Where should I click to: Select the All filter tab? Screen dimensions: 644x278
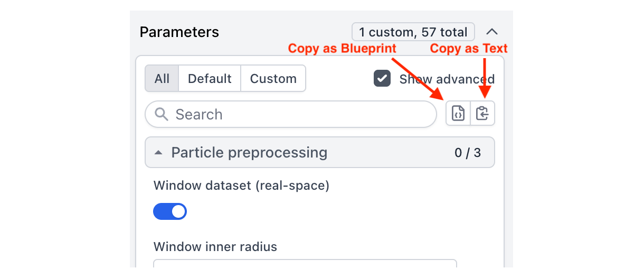tap(162, 79)
